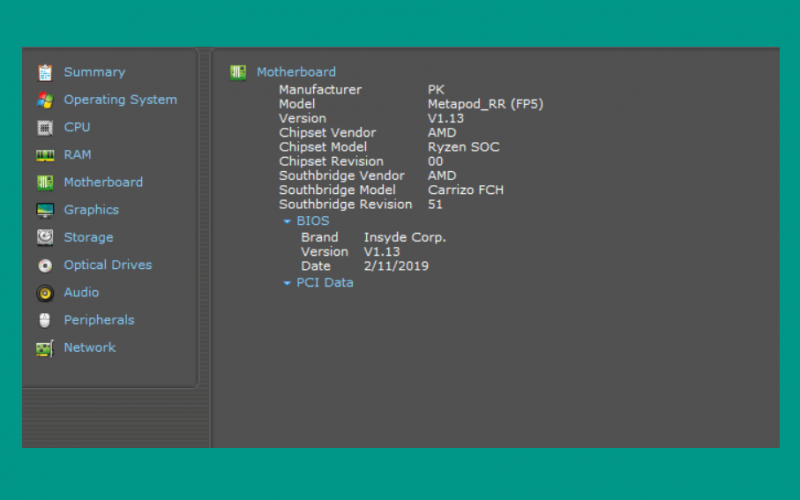This screenshot has width=800, height=500.
Task: Select the Southbridge Model value Carrizo FCH
Action: coord(466,190)
